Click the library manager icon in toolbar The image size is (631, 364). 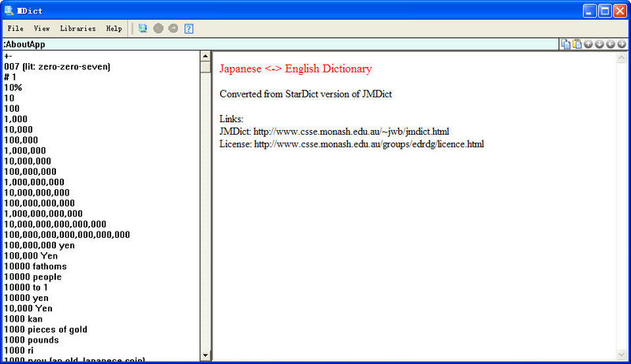click(x=143, y=28)
